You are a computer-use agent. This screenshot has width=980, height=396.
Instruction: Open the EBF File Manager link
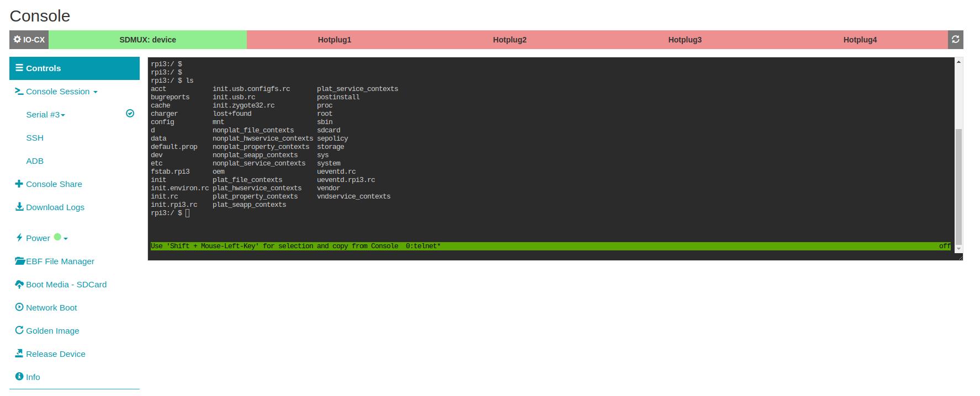click(x=60, y=261)
